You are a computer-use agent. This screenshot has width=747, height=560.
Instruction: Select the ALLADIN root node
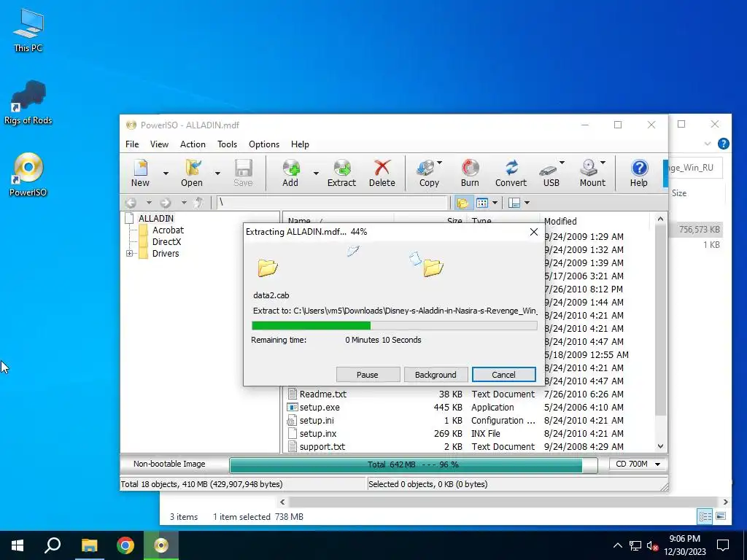(x=156, y=218)
